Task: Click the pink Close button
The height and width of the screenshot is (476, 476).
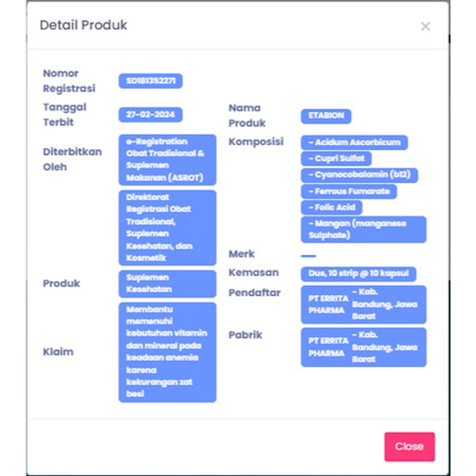Action: click(x=409, y=446)
